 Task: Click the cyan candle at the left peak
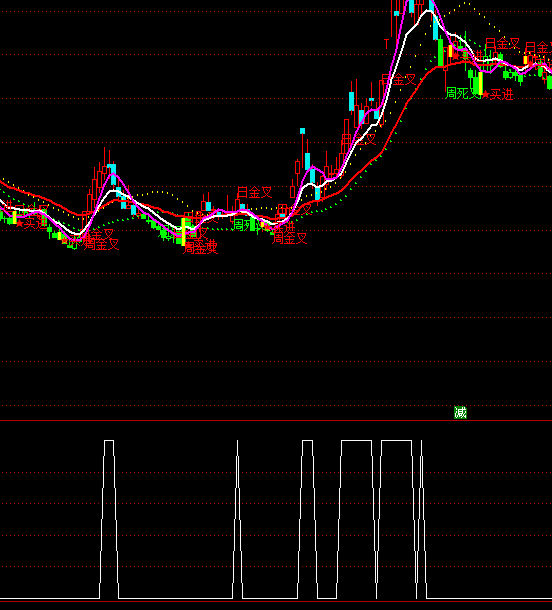click(113, 174)
